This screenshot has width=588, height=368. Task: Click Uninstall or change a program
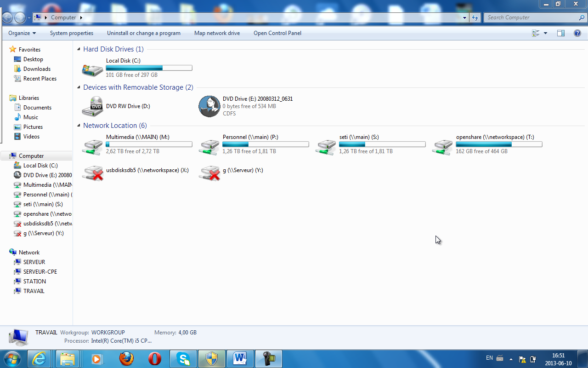[x=144, y=33]
